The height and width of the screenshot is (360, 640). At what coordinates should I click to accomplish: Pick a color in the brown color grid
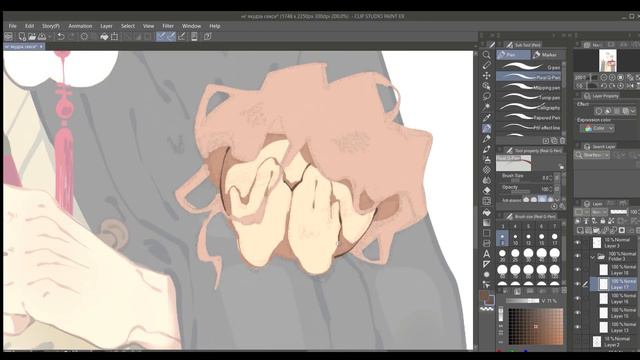click(536, 327)
